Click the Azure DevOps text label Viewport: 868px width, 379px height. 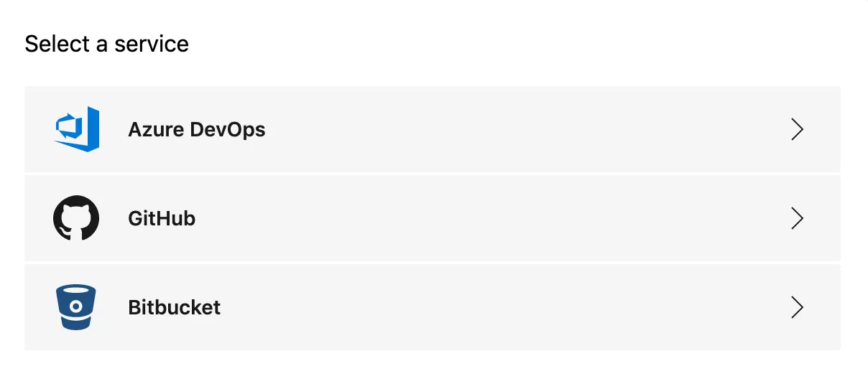coord(196,130)
